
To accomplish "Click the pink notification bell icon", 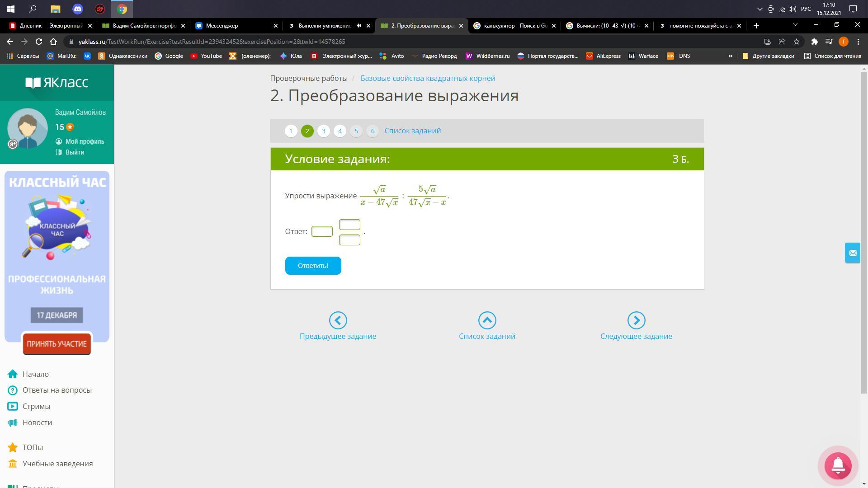I will tap(838, 465).
